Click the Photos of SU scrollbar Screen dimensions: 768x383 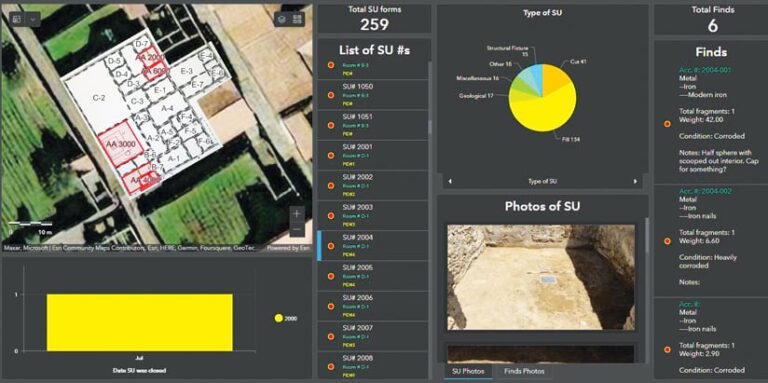tap(646, 234)
